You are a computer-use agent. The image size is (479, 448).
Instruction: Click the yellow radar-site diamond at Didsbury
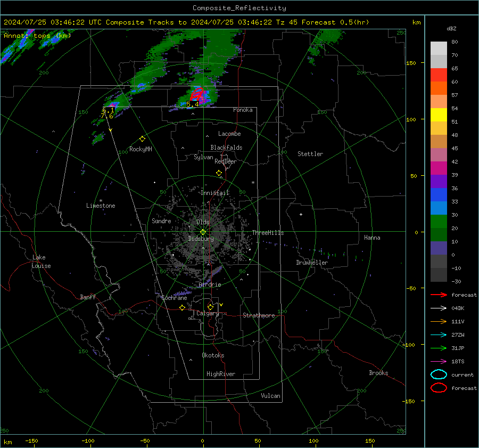tap(203, 232)
